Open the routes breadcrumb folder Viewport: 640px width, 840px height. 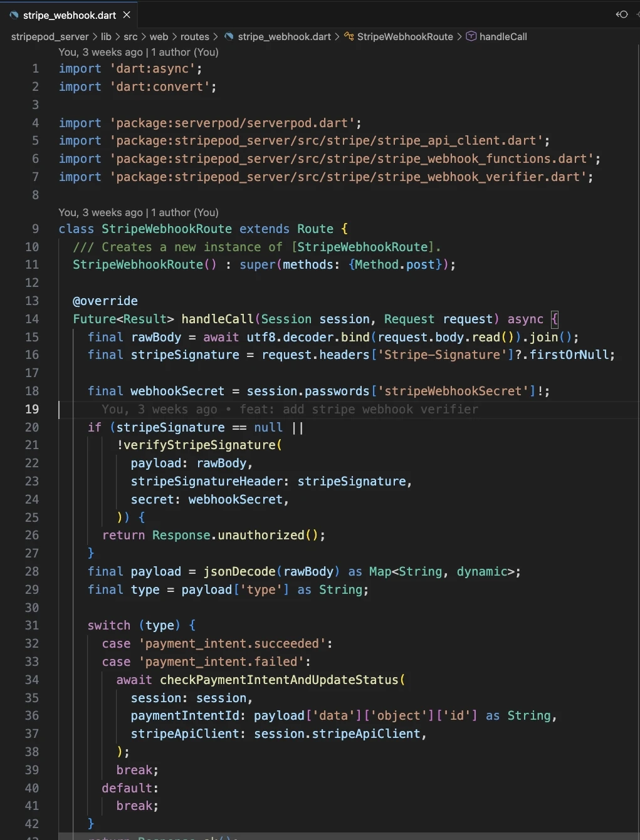(195, 37)
